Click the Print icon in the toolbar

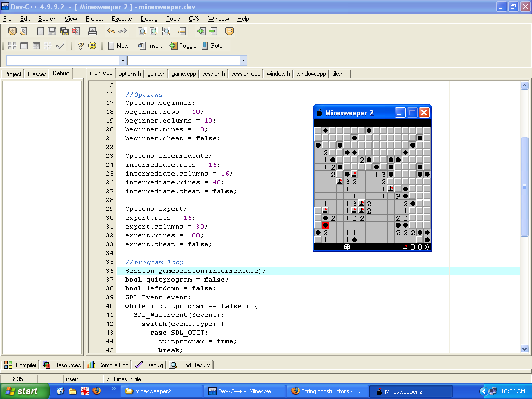coord(92,31)
